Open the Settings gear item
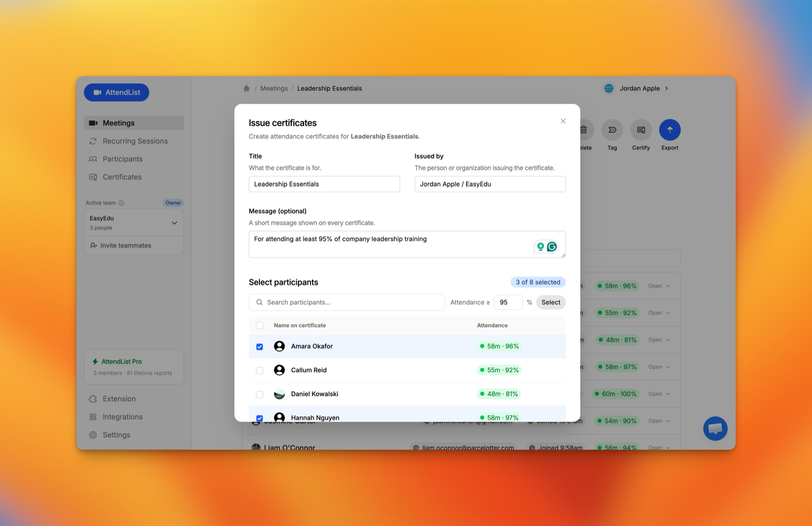 click(x=134, y=435)
